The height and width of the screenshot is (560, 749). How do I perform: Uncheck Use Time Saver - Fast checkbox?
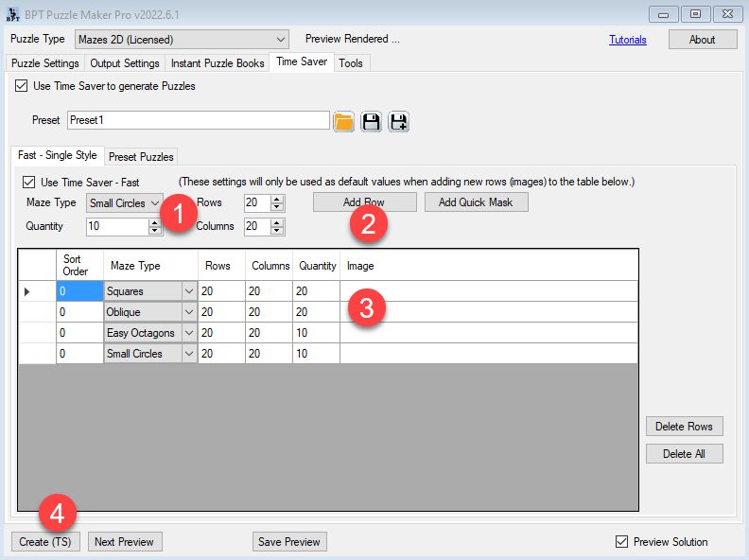28,182
